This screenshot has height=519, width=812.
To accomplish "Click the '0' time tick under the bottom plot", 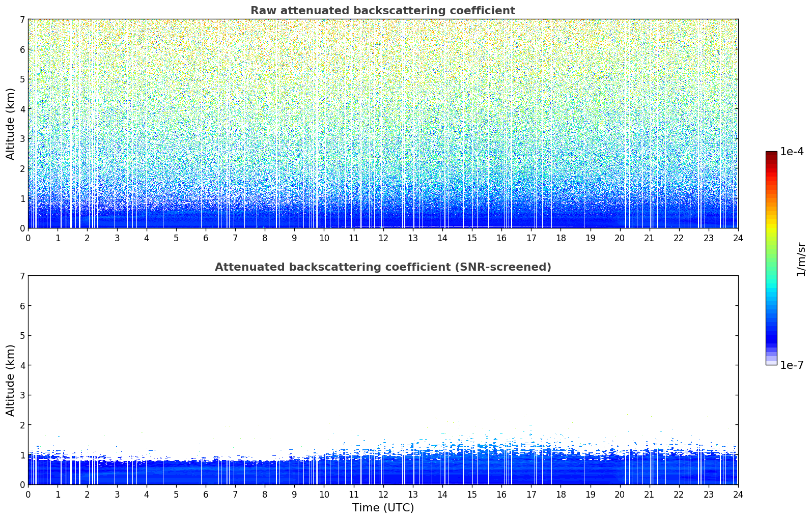I will (28, 495).
